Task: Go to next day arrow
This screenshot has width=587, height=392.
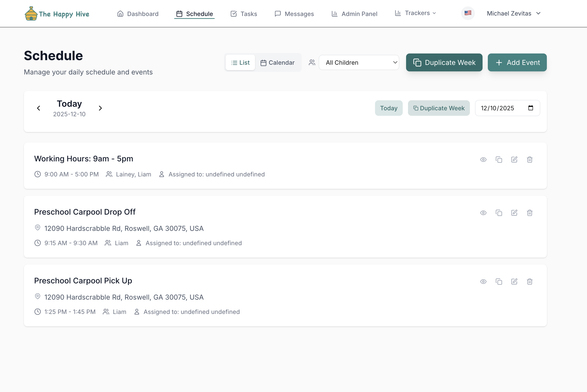Action: pyautogui.click(x=100, y=108)
